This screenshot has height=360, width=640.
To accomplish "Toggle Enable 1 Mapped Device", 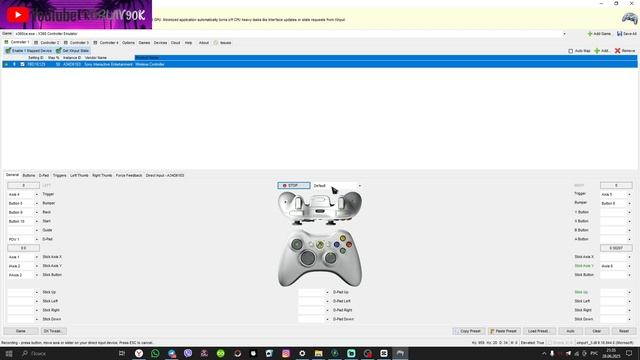I will click(29, 51).
